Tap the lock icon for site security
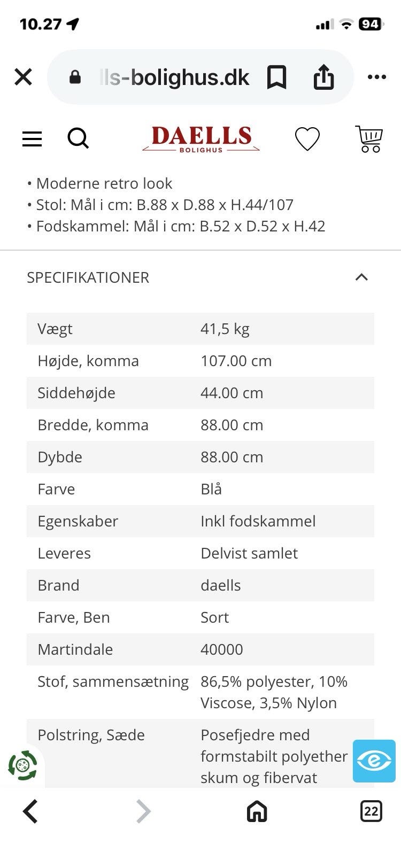Viewport: 401px width, 868px height. (x=75, y=78)
